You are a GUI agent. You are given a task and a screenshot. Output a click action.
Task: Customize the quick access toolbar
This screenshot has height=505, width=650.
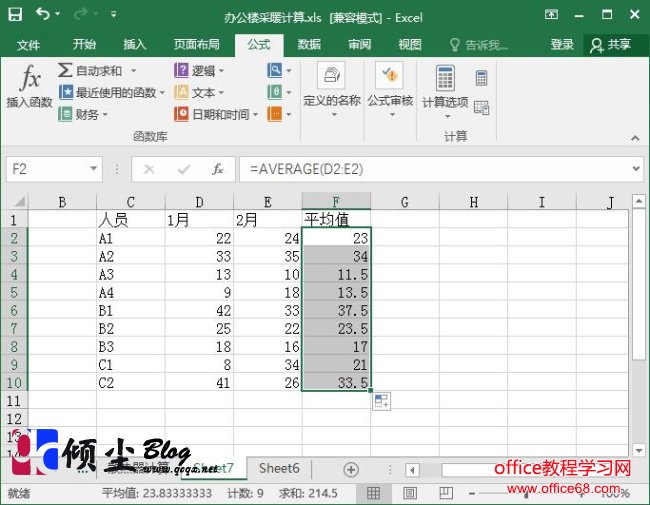click(113, 15)
